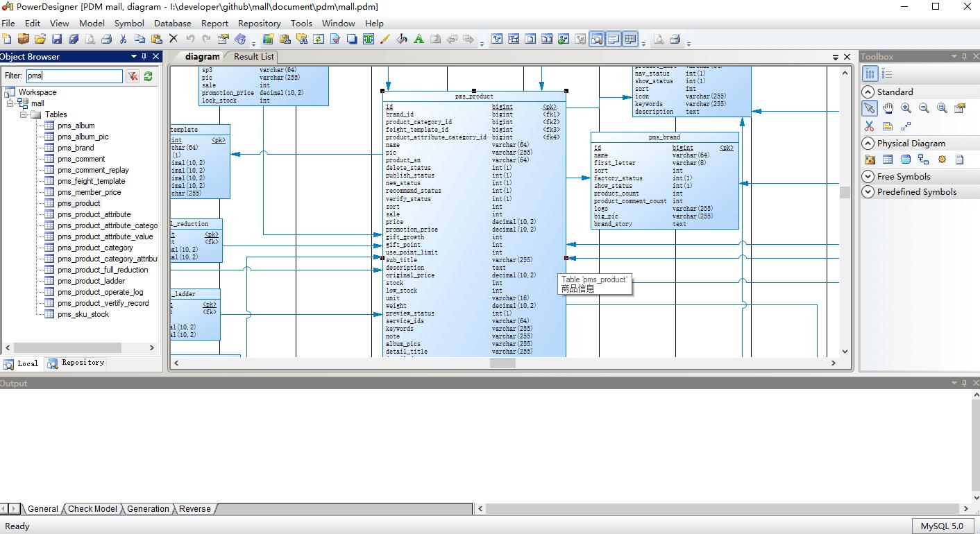Pick the Zoom Out tool in Toolbox
The width and height of the screenshot is (980, 534).
click(924, 108)
